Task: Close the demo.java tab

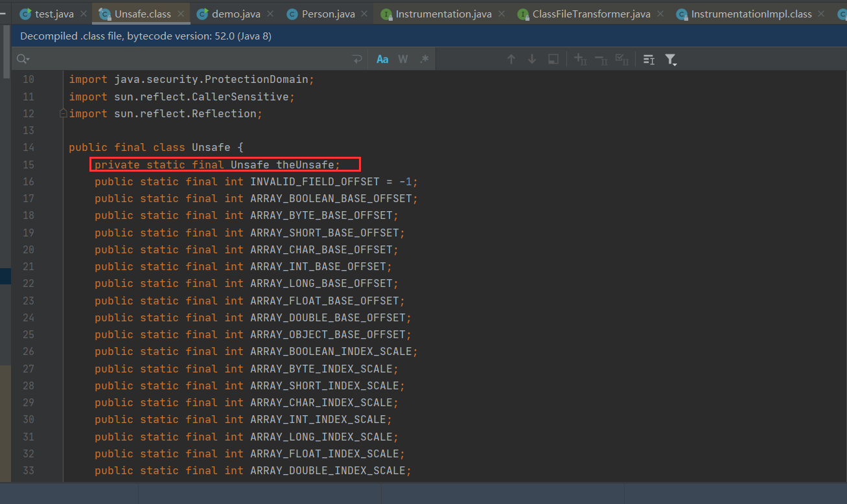Action: click(x=271, y=14)
